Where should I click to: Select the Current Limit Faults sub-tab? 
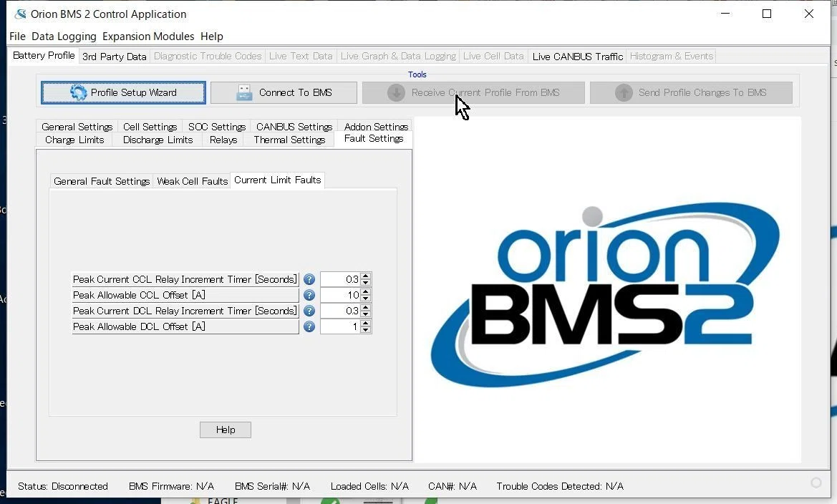point(278,180)
